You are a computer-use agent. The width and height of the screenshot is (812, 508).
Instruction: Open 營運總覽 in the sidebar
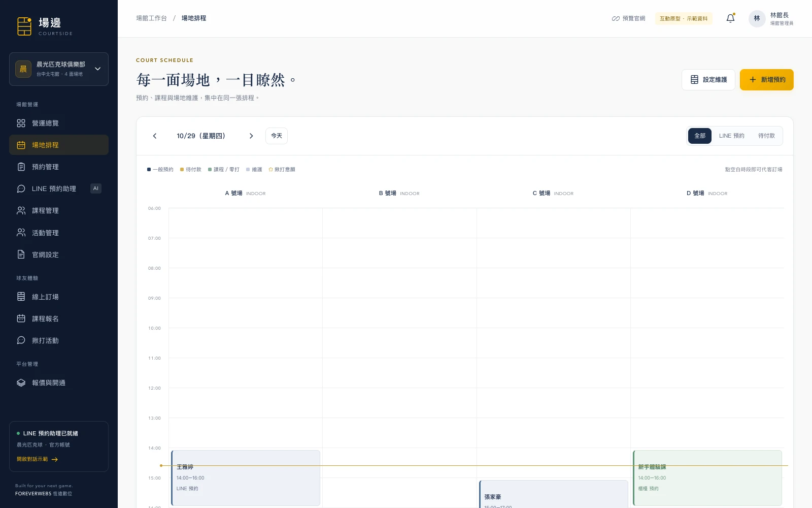point(59,123)
